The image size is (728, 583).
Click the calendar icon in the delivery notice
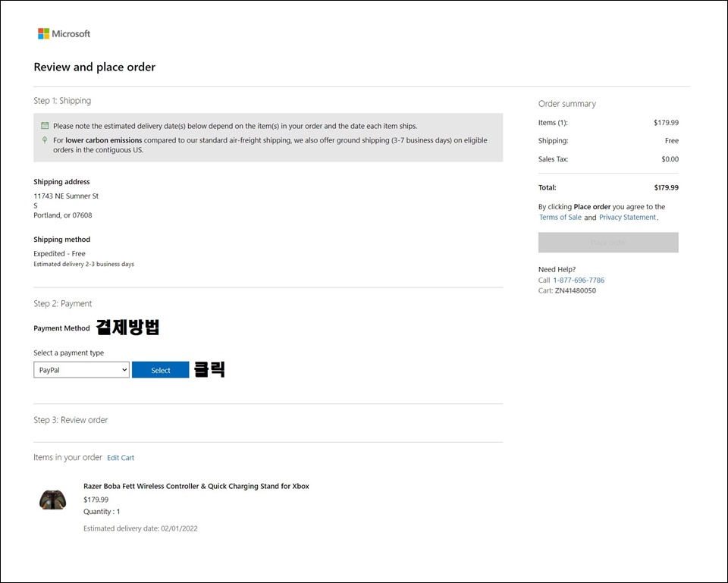pos(45,126)
